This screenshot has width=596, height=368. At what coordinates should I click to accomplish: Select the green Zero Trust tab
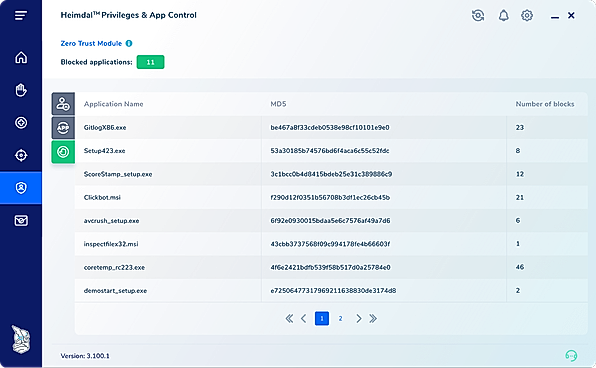[63, 152]
